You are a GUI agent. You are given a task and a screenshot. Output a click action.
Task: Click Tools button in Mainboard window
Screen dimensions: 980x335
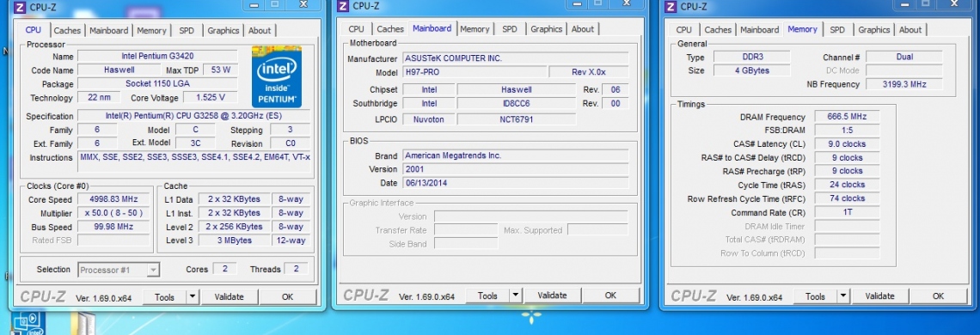[487, 295]
